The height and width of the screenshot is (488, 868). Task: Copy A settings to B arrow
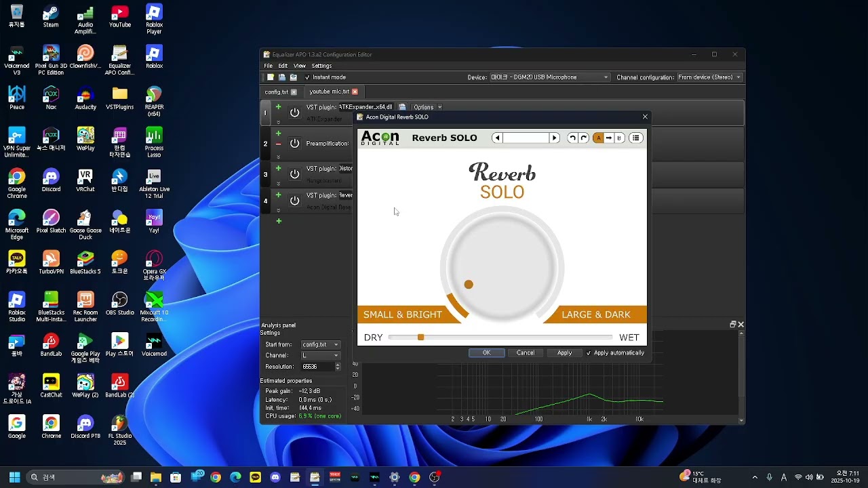(609, 138)
